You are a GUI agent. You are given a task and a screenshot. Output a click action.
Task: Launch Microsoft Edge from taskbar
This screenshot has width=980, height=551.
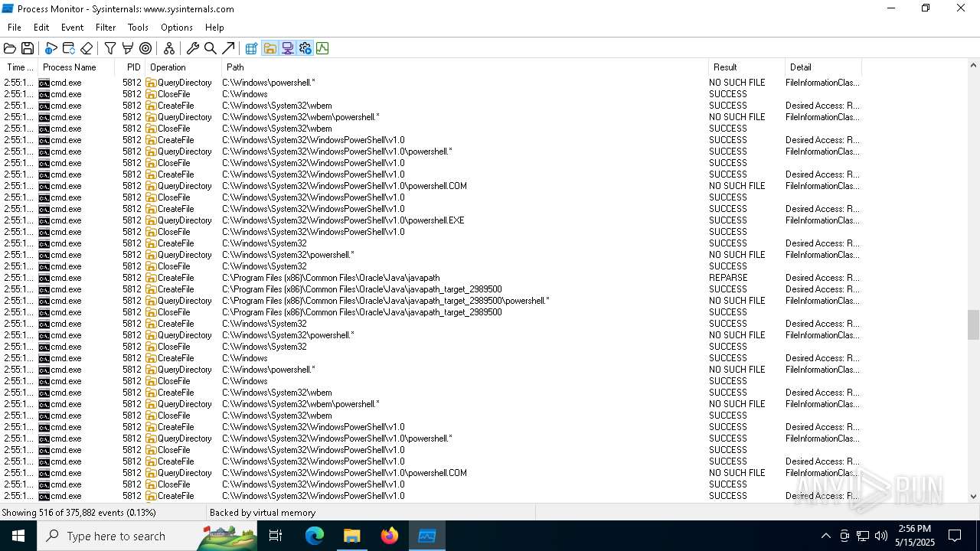point(315,536)
